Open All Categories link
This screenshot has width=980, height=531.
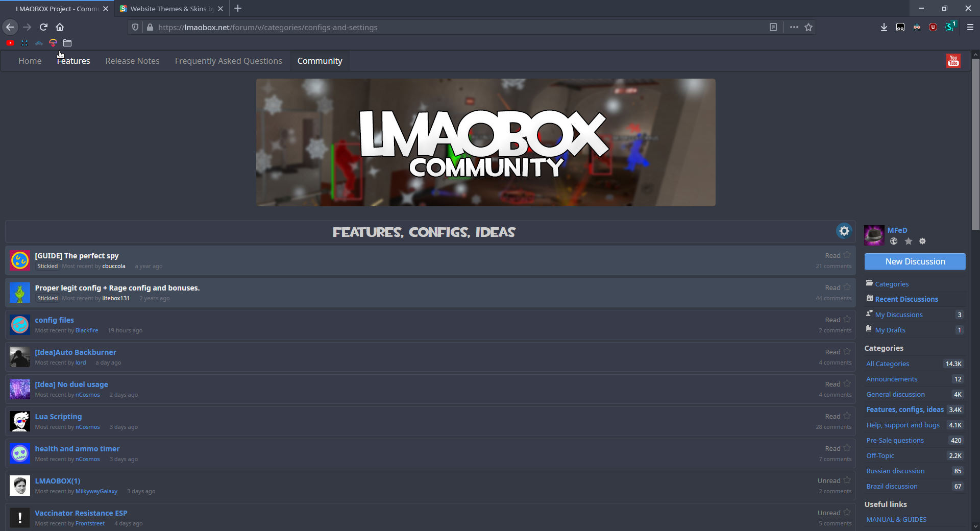tap(887, 364)
